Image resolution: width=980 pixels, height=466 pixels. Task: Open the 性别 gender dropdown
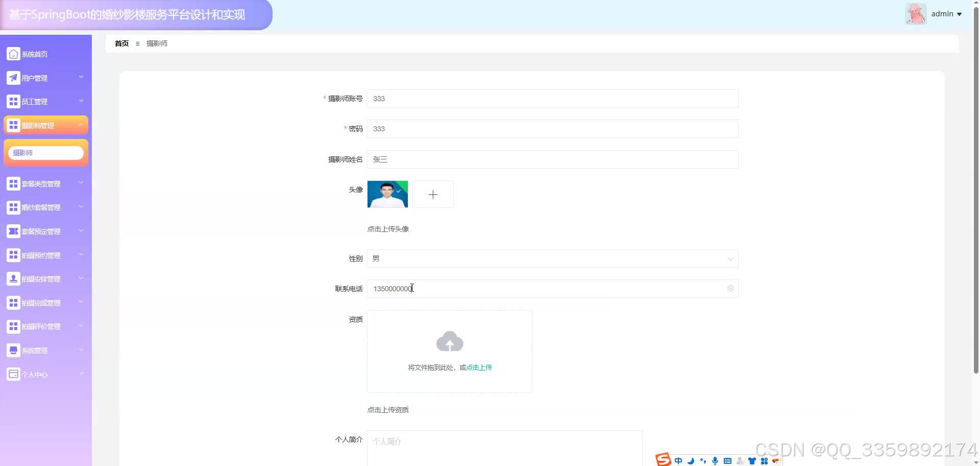(x=730, y=259)
